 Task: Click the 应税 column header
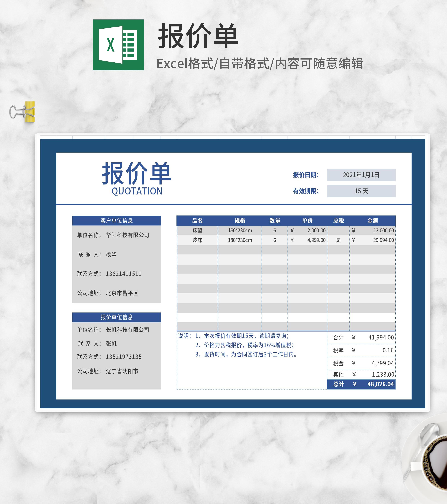[x=338, y=221]
